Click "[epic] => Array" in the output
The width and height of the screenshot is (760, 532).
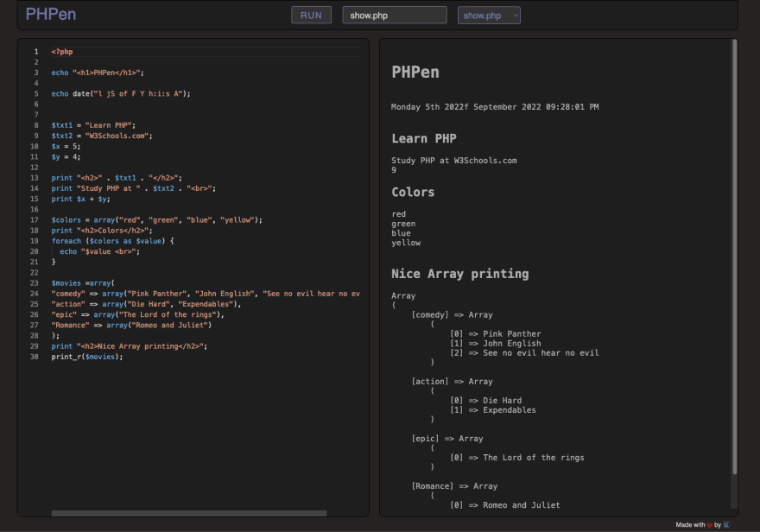(x=447, y=439)
